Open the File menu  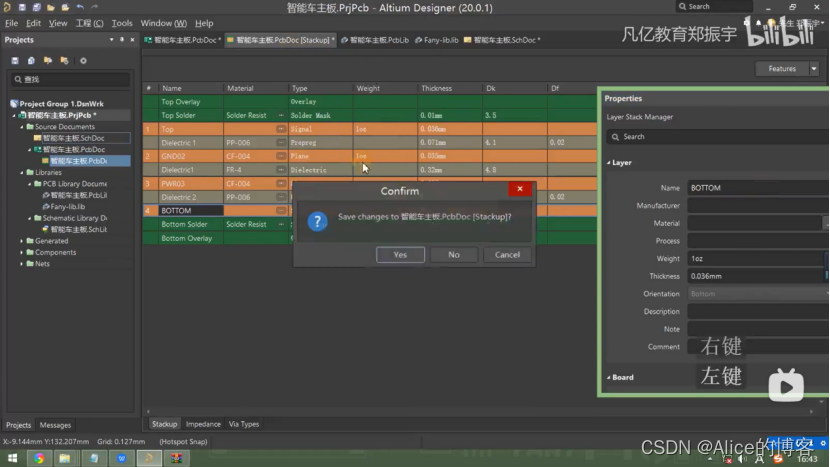[11, 23]
